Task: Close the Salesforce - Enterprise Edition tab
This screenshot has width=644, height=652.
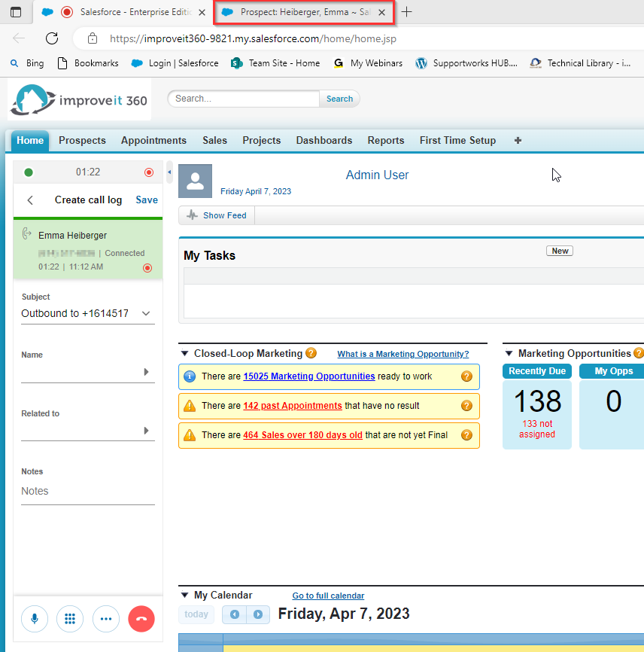Action: pos(202,13)
